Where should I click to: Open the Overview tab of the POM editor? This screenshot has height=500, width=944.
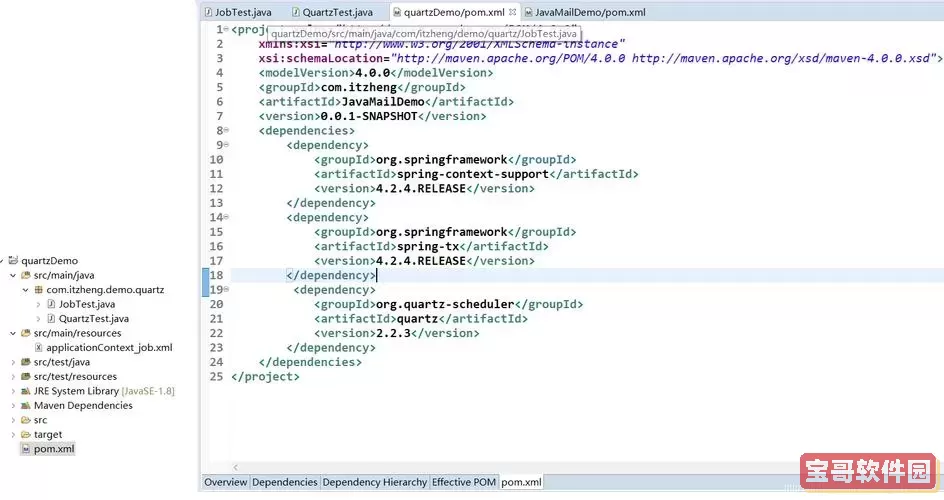click(225, 482)
